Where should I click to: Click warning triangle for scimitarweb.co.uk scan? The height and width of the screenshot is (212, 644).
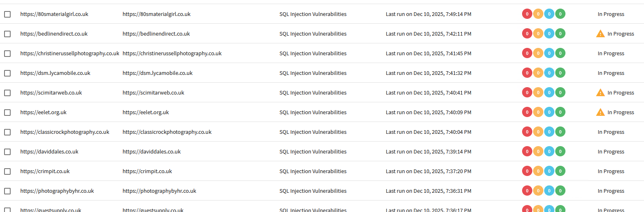(600, 93)
